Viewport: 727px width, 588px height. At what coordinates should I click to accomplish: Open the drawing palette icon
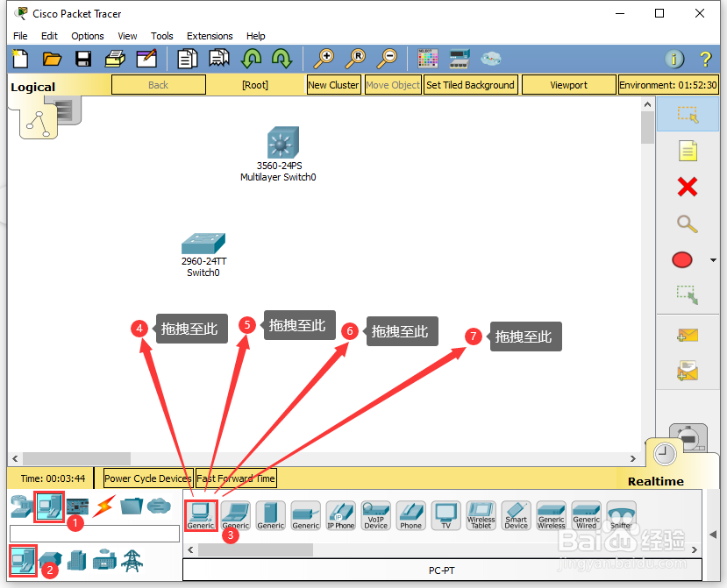427,59
